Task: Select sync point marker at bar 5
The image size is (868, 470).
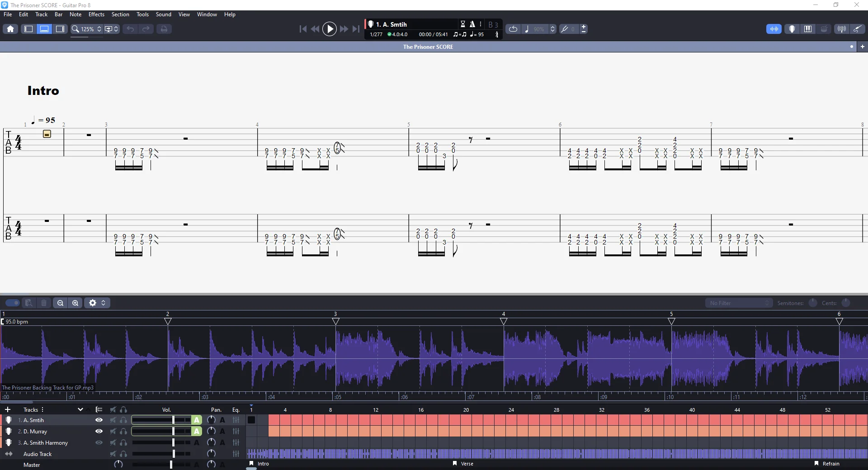Action: tap(672, 321)
